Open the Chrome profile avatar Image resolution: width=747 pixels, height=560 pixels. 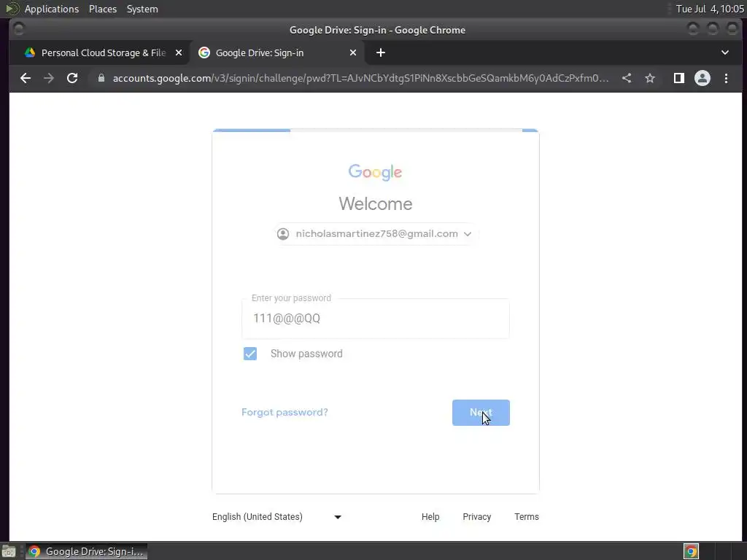point(703,78)
